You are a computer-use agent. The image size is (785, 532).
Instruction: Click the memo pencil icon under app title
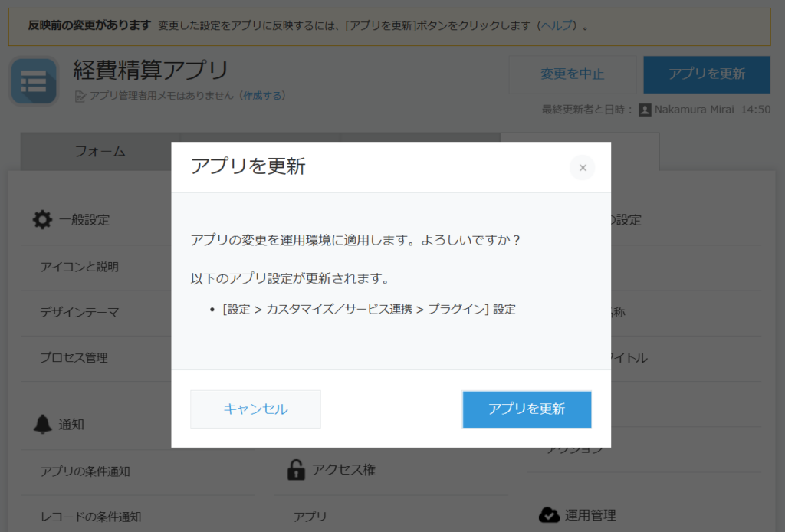(x=80, y=97)
